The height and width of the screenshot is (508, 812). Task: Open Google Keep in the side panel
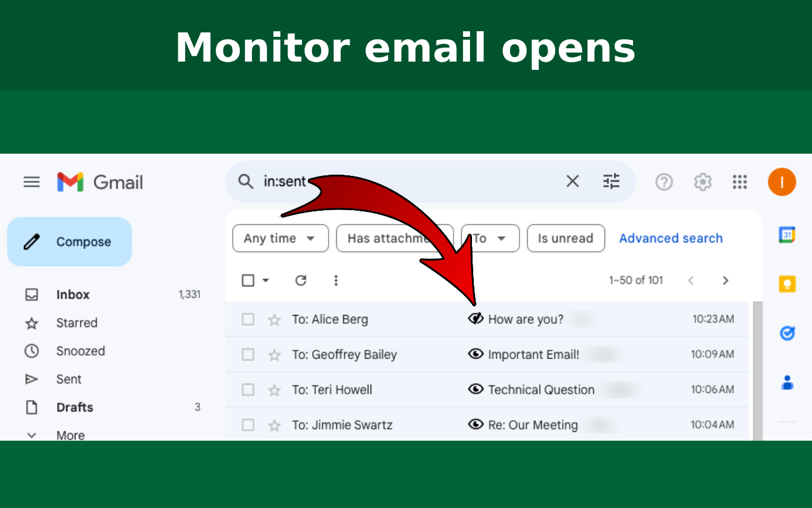787,284
